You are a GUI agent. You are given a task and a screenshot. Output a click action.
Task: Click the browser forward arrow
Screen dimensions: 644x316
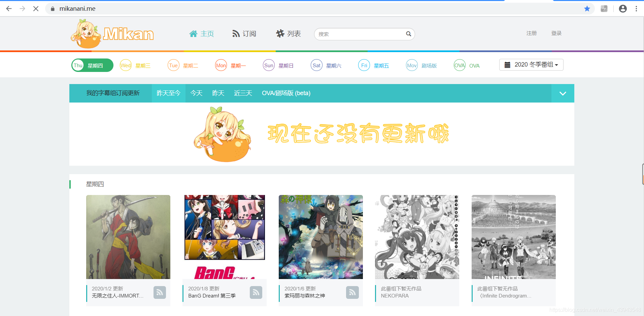pos(23,9)
